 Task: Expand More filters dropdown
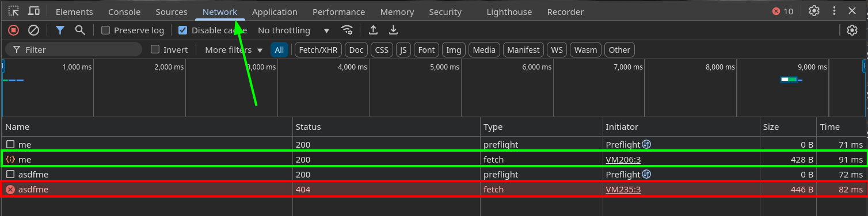[x=234, y=50]
